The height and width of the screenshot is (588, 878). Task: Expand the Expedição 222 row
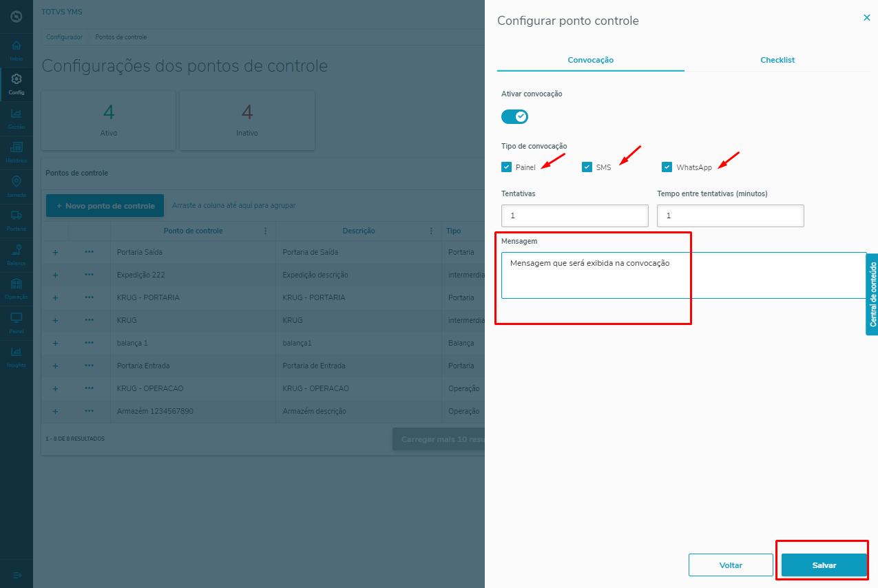click(55, 275)
